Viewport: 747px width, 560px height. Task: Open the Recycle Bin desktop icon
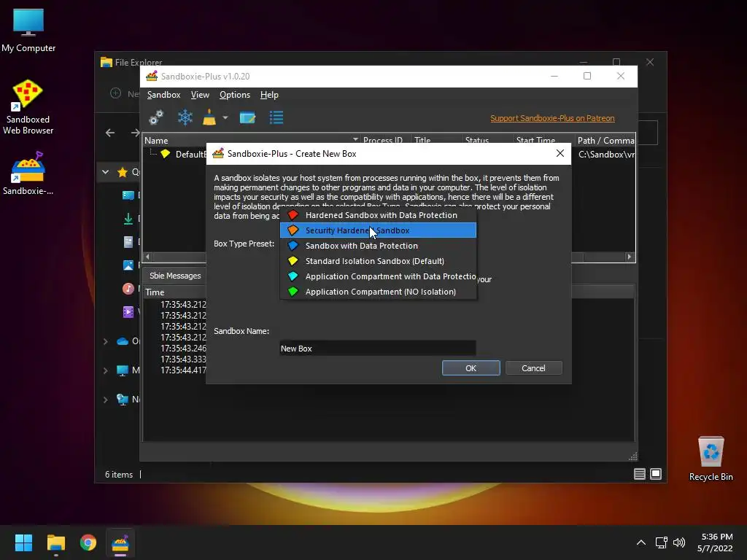tap(711, 459)
